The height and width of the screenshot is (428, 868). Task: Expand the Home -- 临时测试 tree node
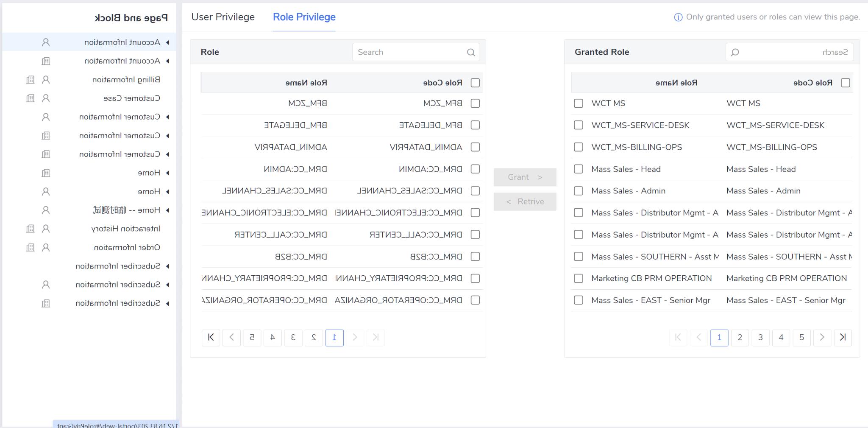click(168, 210)
